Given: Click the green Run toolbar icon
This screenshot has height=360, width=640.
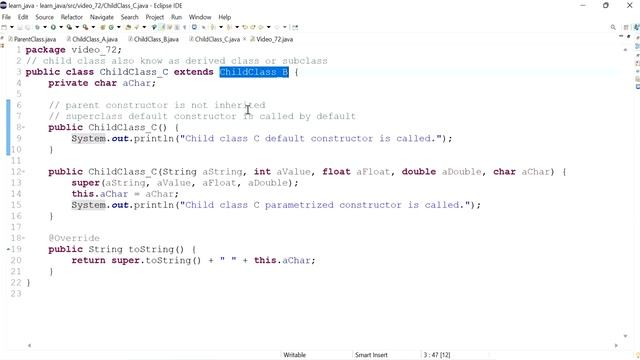Looking at the screenshot, I should pyautogui.click(x=53, y=27).
